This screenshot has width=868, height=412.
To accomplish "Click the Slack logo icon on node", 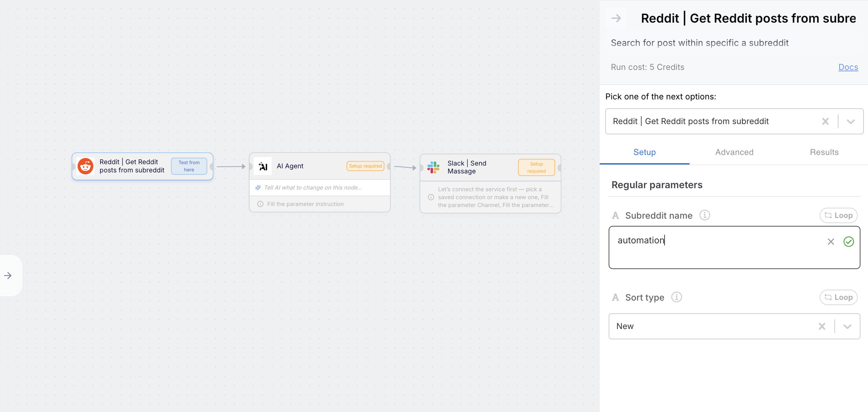I will click(x=433, y=167).
